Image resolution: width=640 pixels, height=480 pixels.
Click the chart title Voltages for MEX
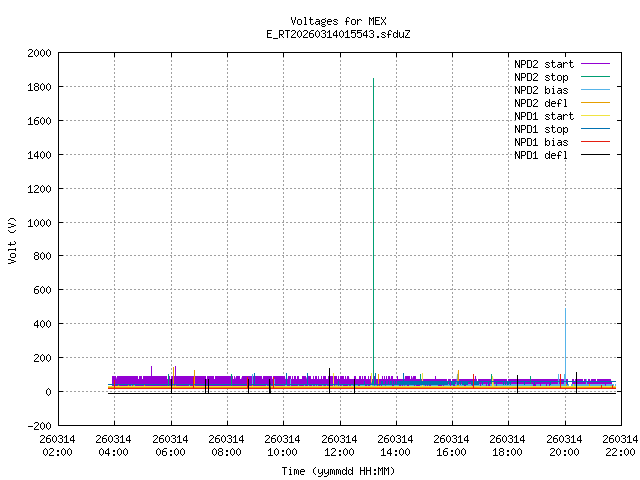[x=337, y=21]
